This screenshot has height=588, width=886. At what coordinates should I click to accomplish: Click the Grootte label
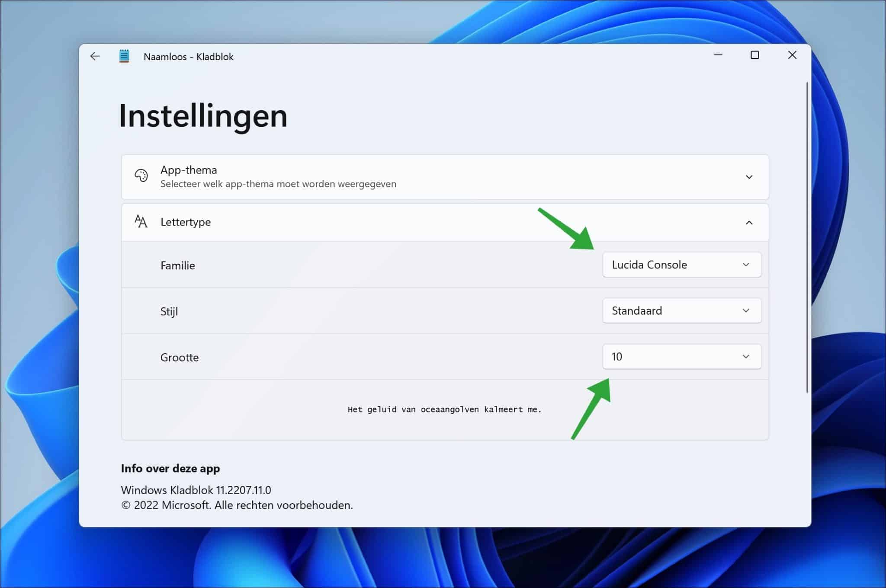[180, 358]
